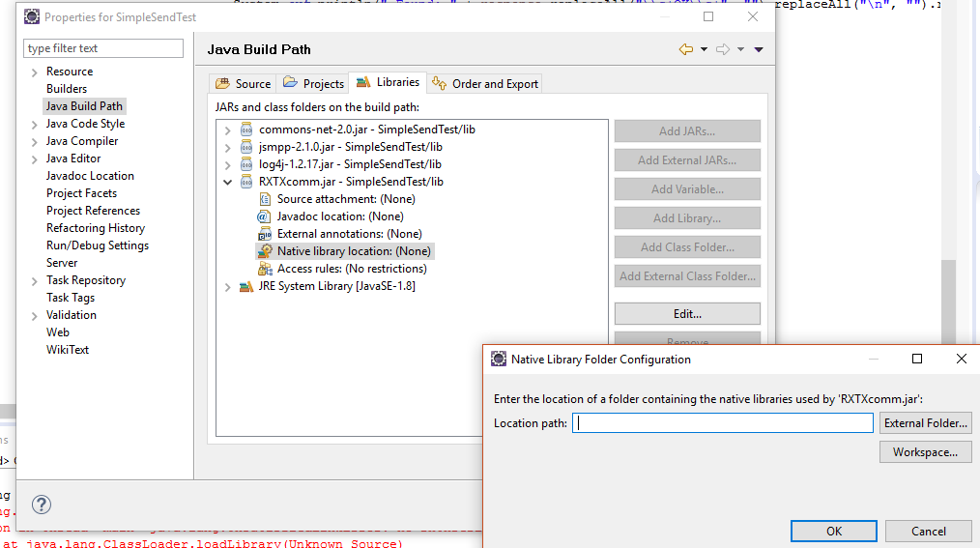
Task: Expand the Java Code Style category
Action: tap(35, 124)
